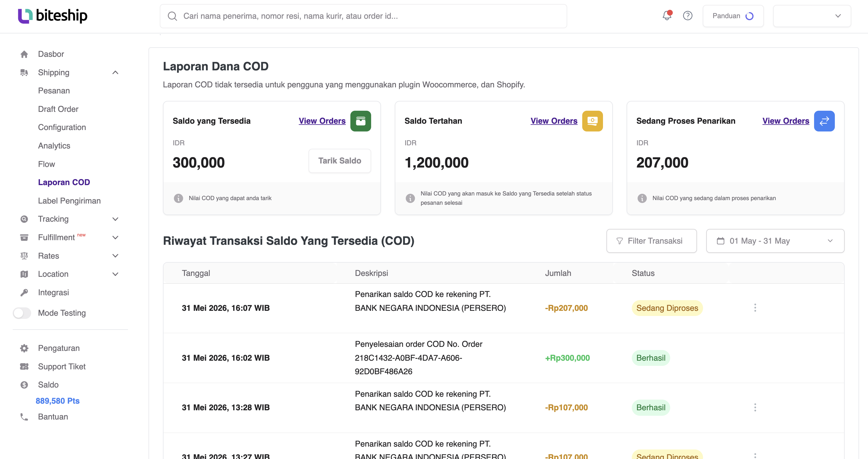Image resolution: width=868 pixels, height=459 pixels.
Task: Expand the Rates menu chevron
Action: click(115, 256)
